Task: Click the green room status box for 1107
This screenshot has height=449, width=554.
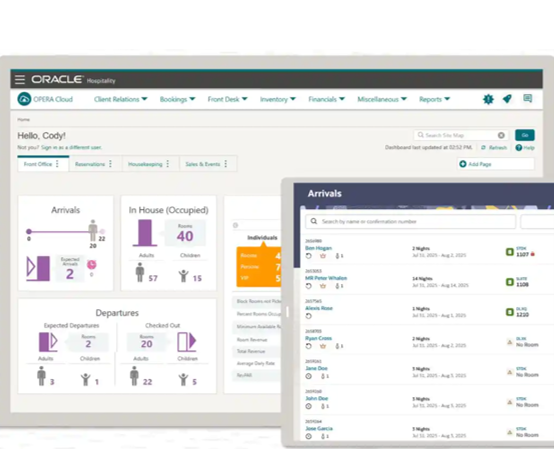Action: click(509, 252)
